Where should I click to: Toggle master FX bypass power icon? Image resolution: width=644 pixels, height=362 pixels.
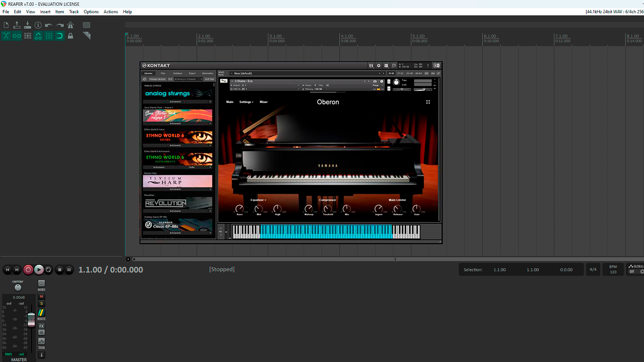[x=41, y=332]
